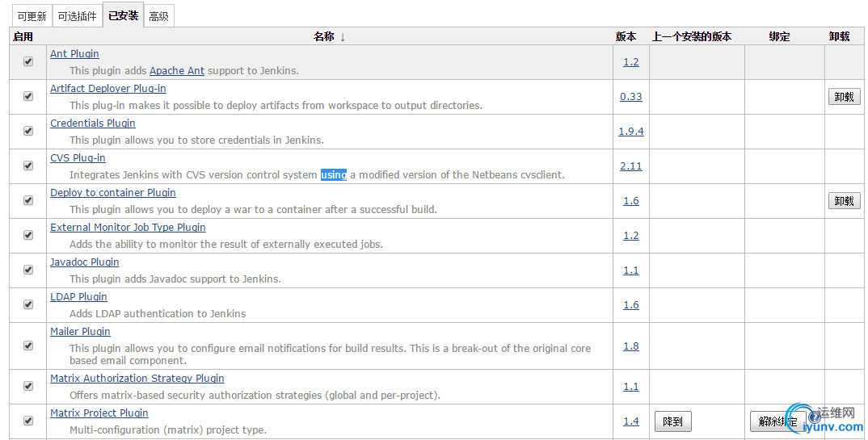Toggle the Credentials Plugin checkbox

(28, 131)
